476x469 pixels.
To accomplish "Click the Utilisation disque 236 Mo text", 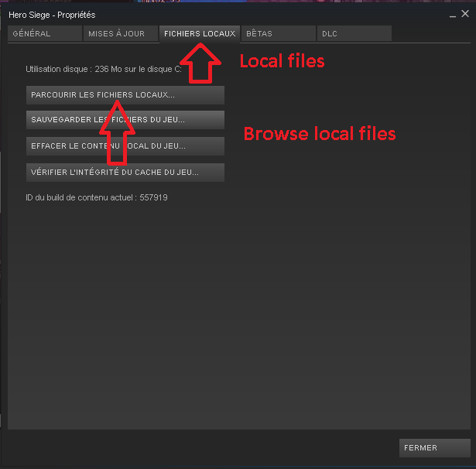I will tap(104, 69).
